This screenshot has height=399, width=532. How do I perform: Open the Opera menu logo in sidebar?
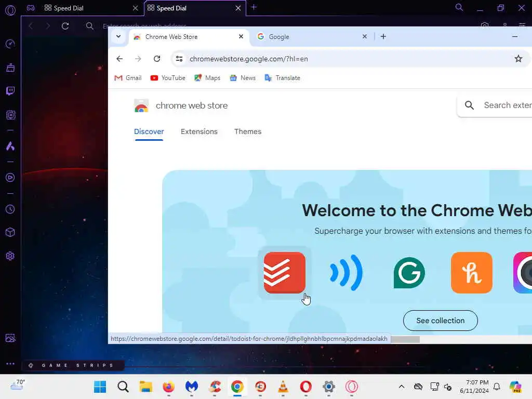click(10, 10)
